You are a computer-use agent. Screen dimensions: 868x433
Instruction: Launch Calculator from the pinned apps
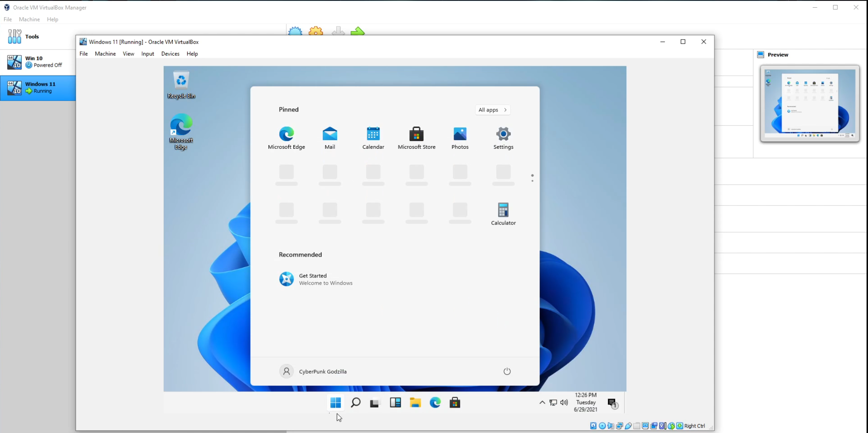point(504,214)
